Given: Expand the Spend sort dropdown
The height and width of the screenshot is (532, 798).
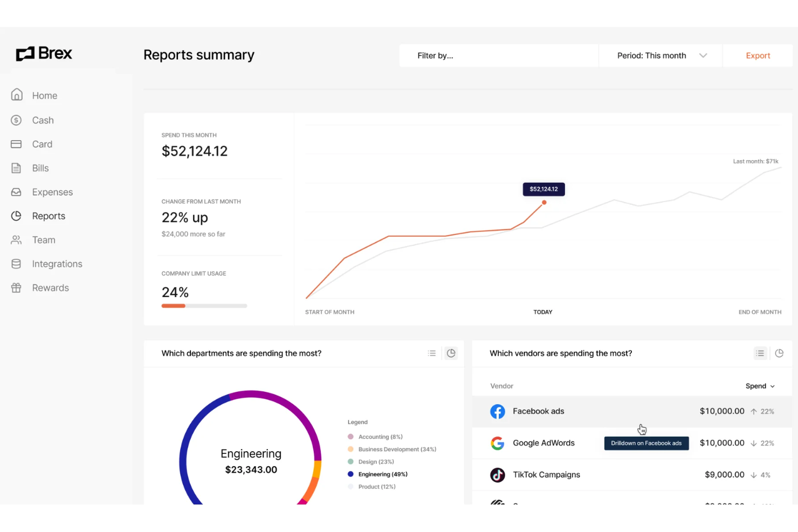Looking at the screenshot, I should click(760, 386).
